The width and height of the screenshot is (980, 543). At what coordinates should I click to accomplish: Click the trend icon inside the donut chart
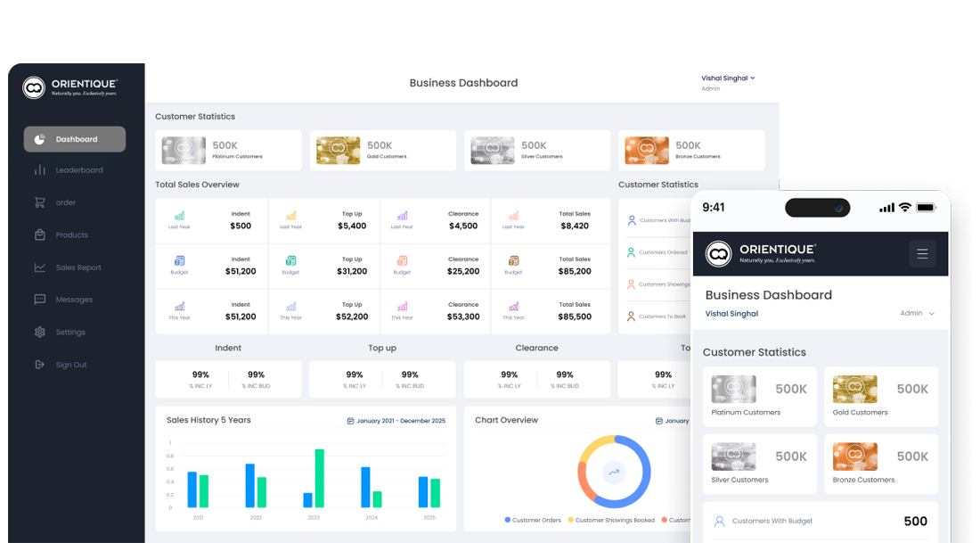(x=615, y=473)
